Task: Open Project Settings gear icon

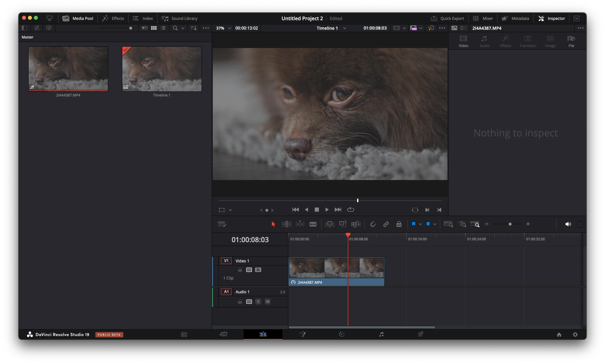Action: point(575,334)
